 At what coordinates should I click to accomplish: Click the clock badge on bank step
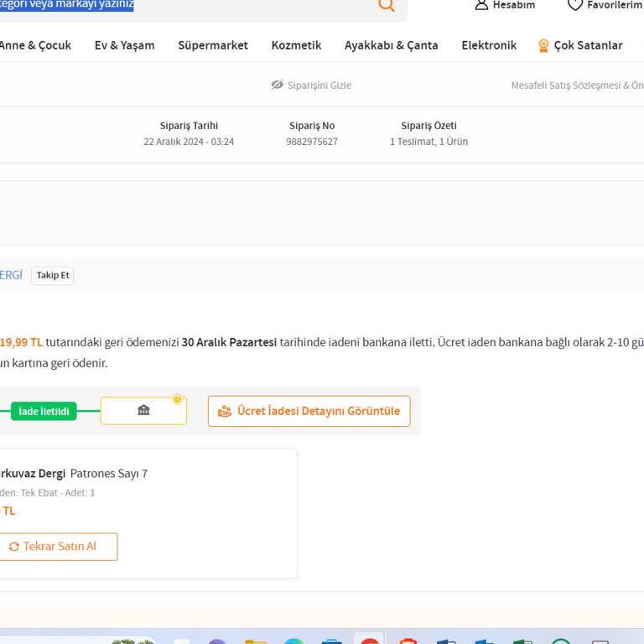click(178, 399)
